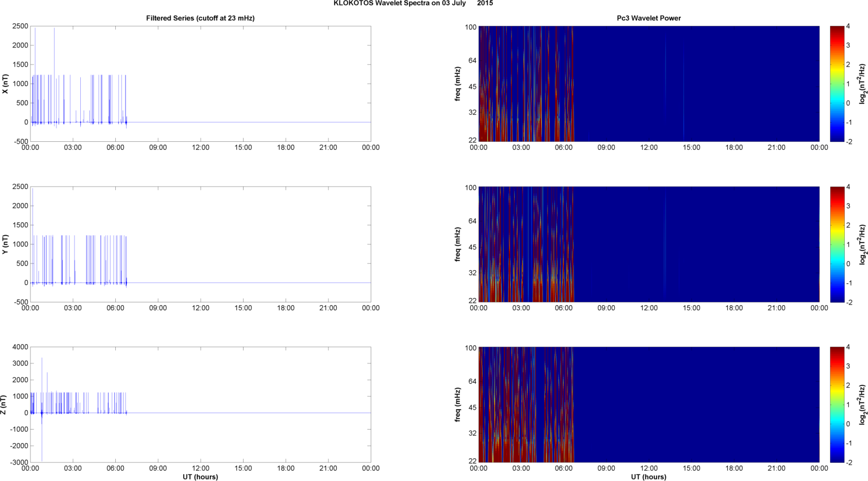Click the 12:00 tick under X series plot
Viewport: 868px width, 481px height.
click(x=201, y=148)
